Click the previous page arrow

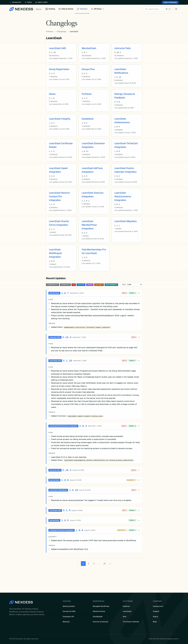point(78,564)
